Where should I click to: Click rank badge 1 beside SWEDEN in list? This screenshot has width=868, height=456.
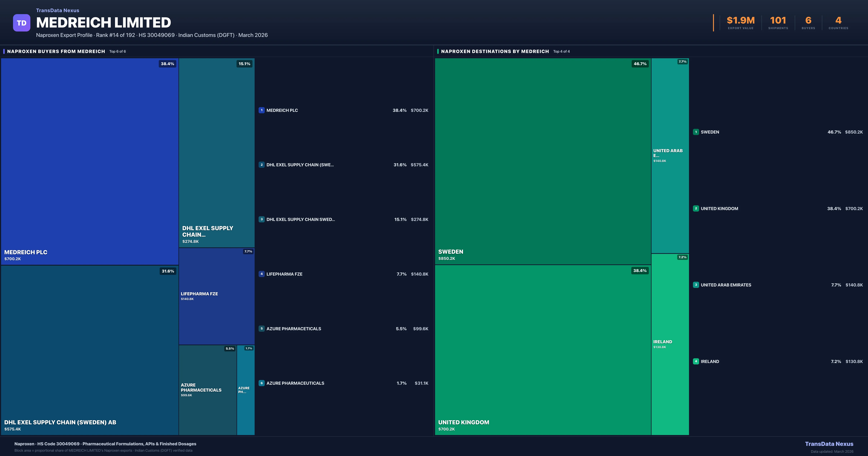(696, 132)
